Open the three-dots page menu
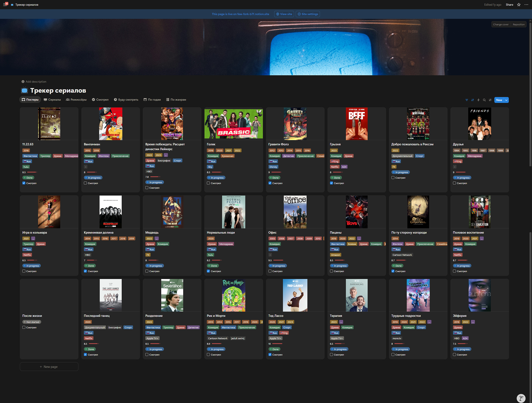The width and height of the screenshot is (532, 403). click(526, 5)
